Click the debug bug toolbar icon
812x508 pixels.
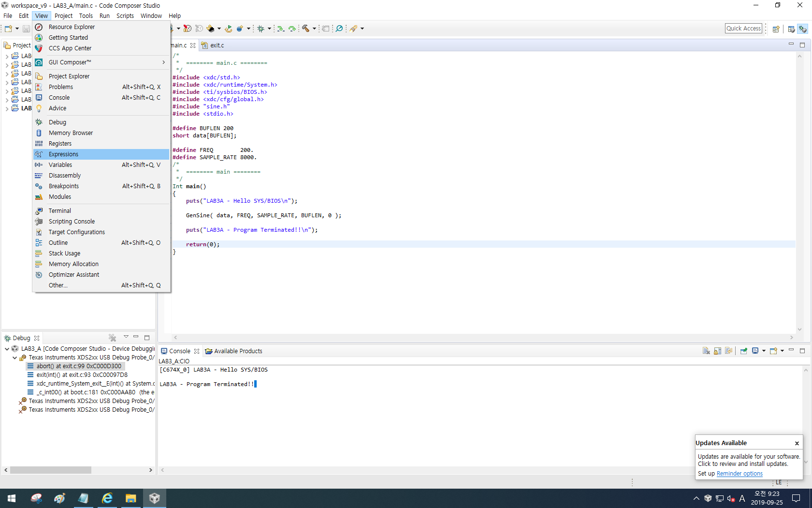point(261,29)
